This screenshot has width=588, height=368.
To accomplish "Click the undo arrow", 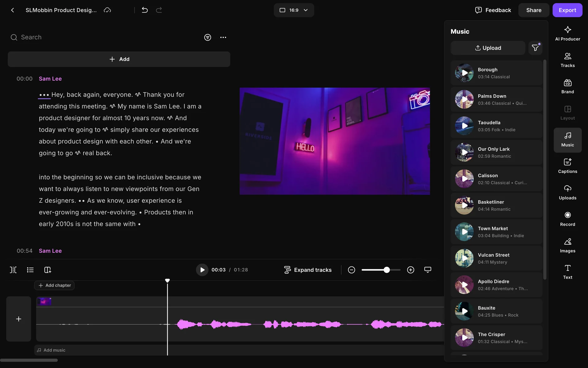I will [145, 10].
